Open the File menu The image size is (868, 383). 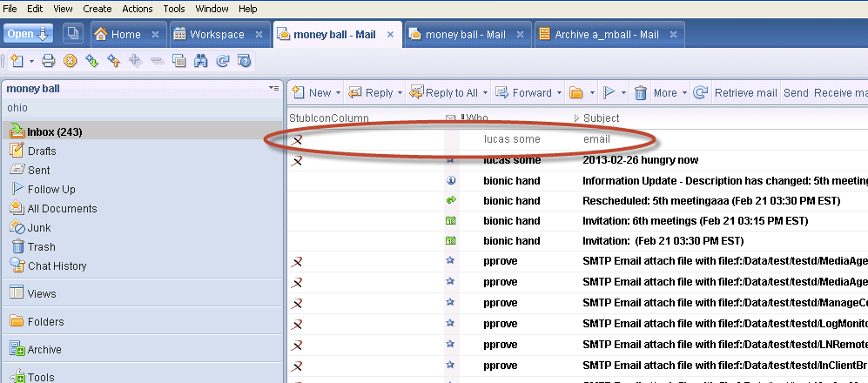point(10,9)
